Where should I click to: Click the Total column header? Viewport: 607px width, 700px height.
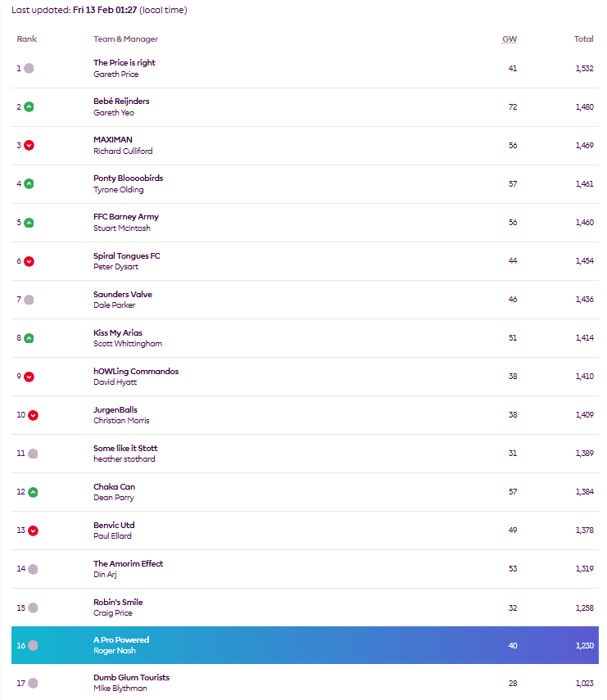pos(583,39)
